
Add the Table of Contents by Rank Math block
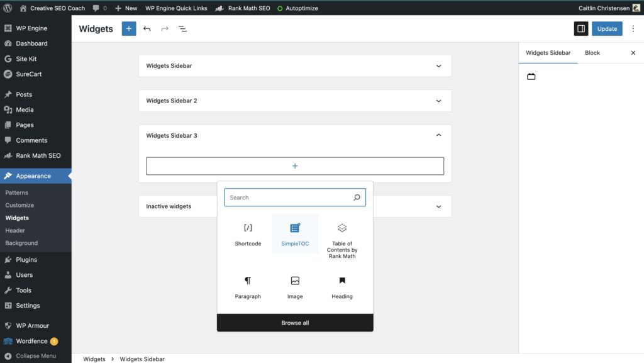[342, 240]
